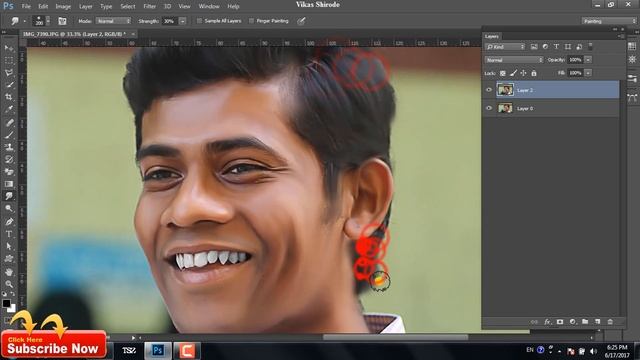640x360 pixels.
Task: Create new adjustment layer icon
Action: point(573,322)
